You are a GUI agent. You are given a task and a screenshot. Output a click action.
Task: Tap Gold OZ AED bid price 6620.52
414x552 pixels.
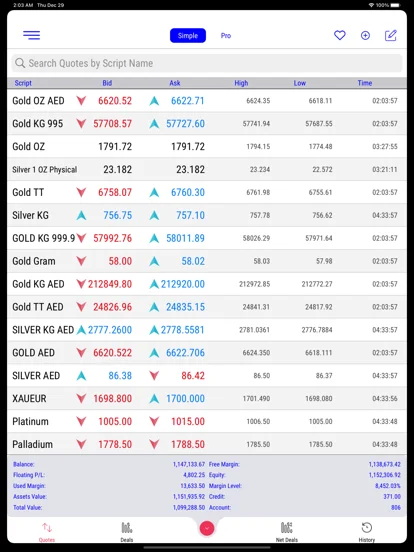(115, 101)
